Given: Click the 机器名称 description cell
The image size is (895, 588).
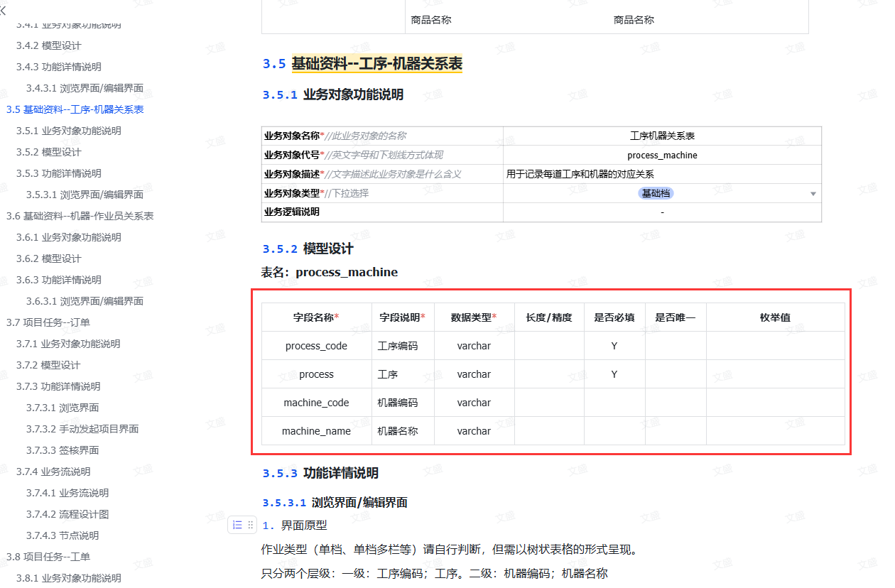Looking at the screenshot, I should click(x=403, y=431).
